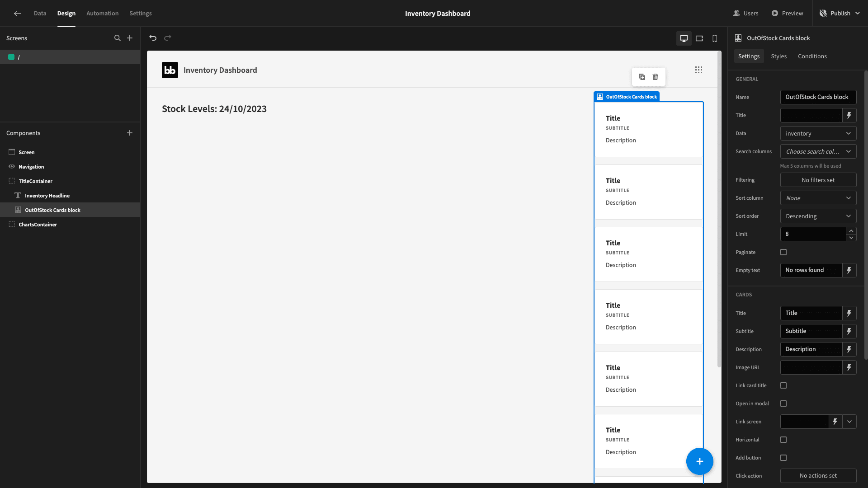Viewport: 868px width, 488px height.
Task: Click the binding icon next to Empty text
Action: point(849,270)
